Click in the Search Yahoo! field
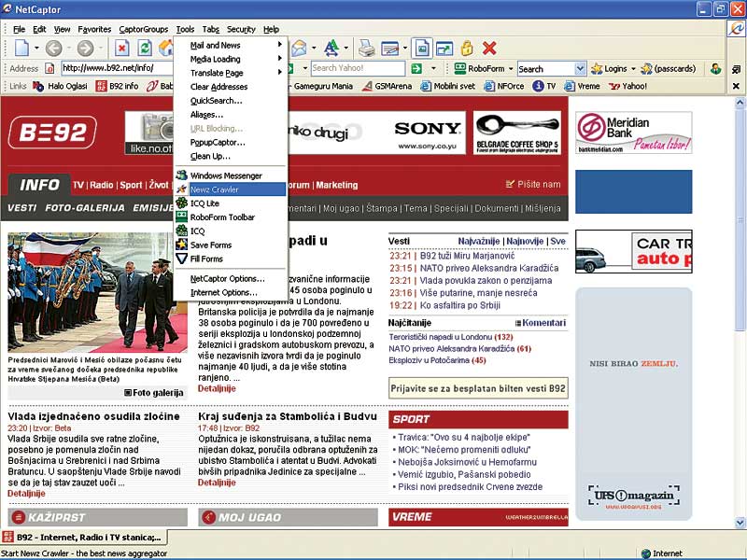This screenshot has width=747, height=560. [358, 68]
